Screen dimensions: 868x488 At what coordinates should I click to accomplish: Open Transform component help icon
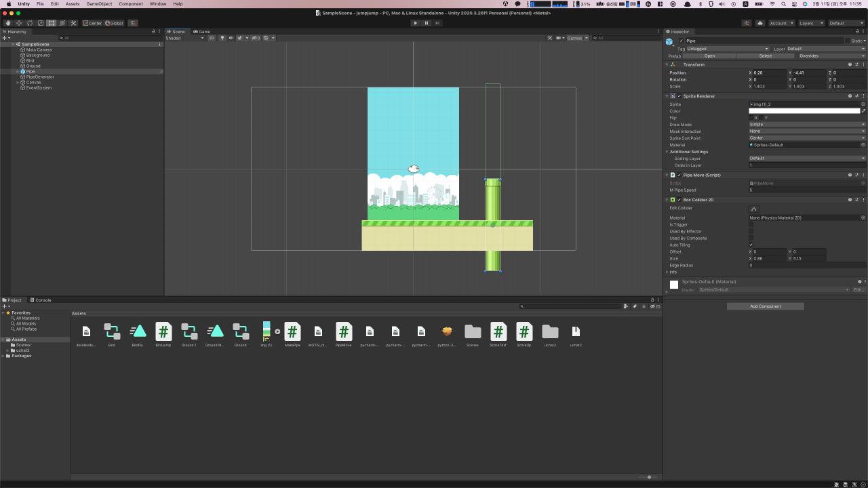(850, 64)
